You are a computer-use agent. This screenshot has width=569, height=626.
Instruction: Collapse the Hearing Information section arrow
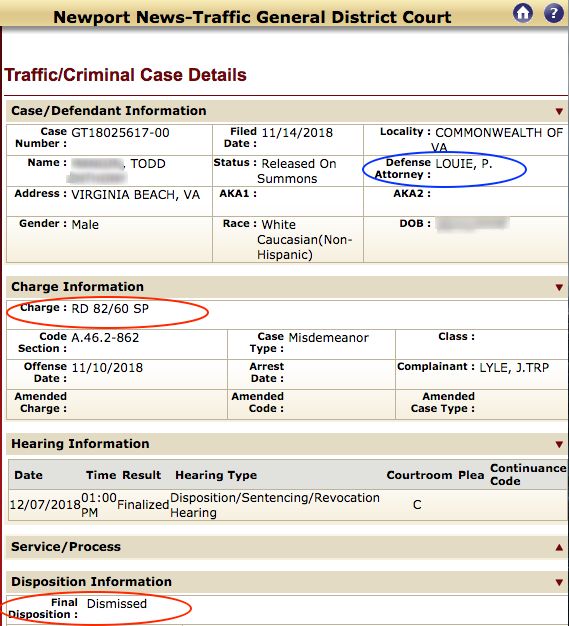(x=559, y=445)
